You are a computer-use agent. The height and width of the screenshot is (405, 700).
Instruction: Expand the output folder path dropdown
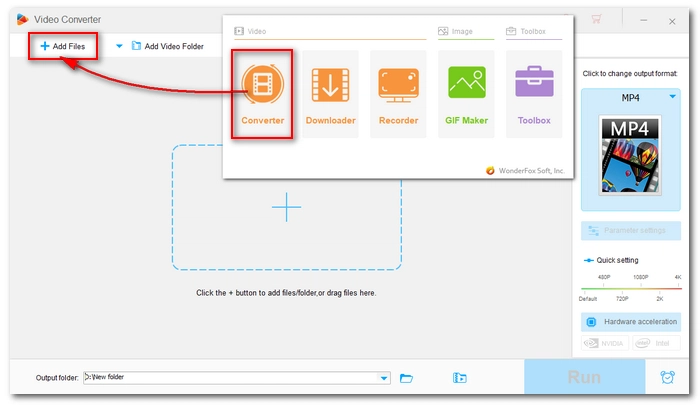tap(384, 378)
